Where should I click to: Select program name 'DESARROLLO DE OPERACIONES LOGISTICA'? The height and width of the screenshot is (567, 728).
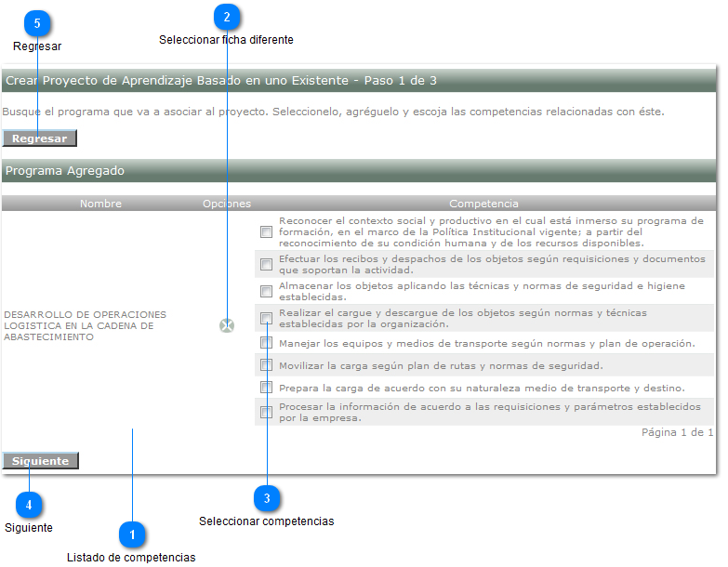click(85, 325)
